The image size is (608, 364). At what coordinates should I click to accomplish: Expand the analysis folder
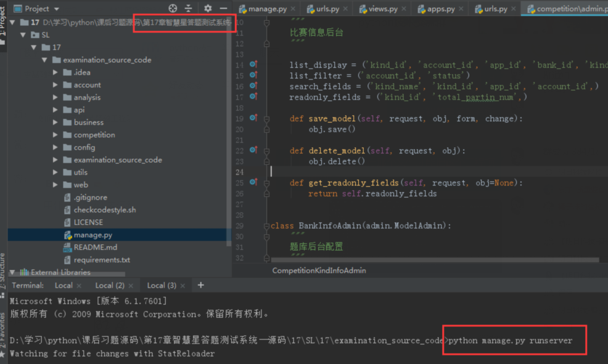click(55, 97)
